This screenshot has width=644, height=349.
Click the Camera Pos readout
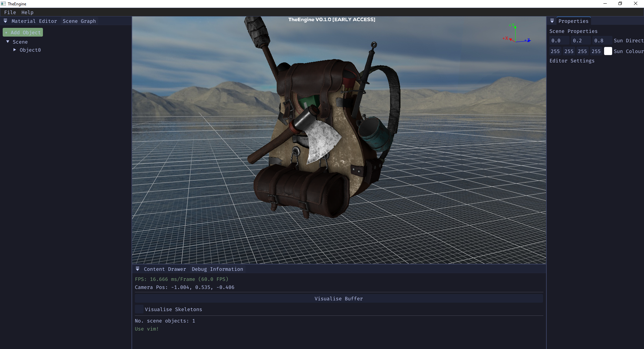pos(184,287)
